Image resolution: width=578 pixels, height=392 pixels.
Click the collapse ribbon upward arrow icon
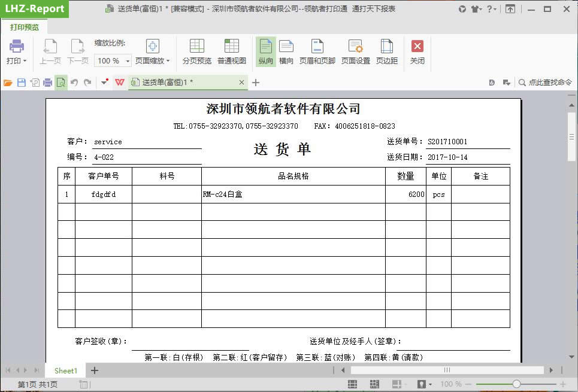(x=510, y=9)
